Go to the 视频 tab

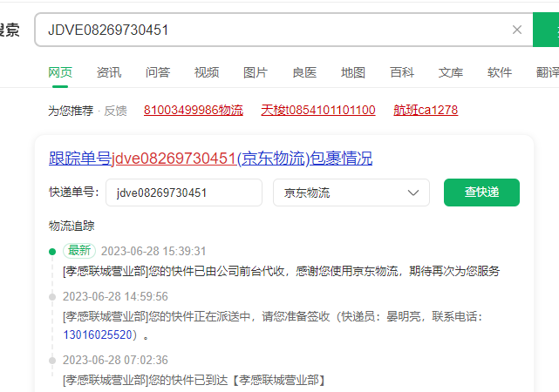(207, 72)
